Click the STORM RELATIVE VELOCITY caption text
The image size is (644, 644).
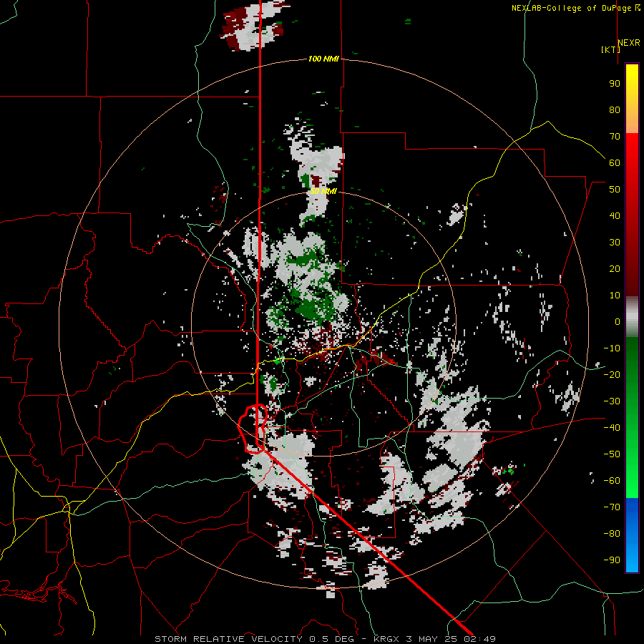(x=228, y=639)
